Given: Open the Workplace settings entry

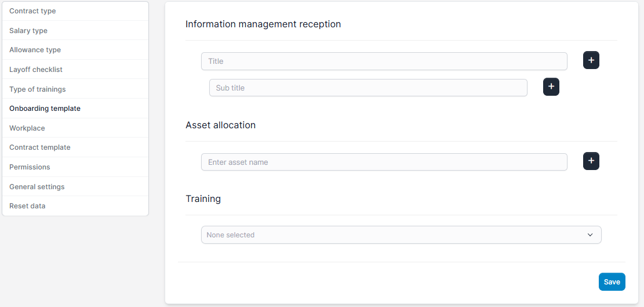Looking at the screenshot, I should (27, 128).
